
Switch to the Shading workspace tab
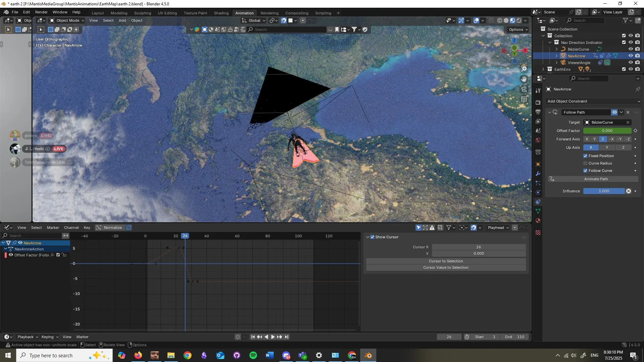click(221, 13)
